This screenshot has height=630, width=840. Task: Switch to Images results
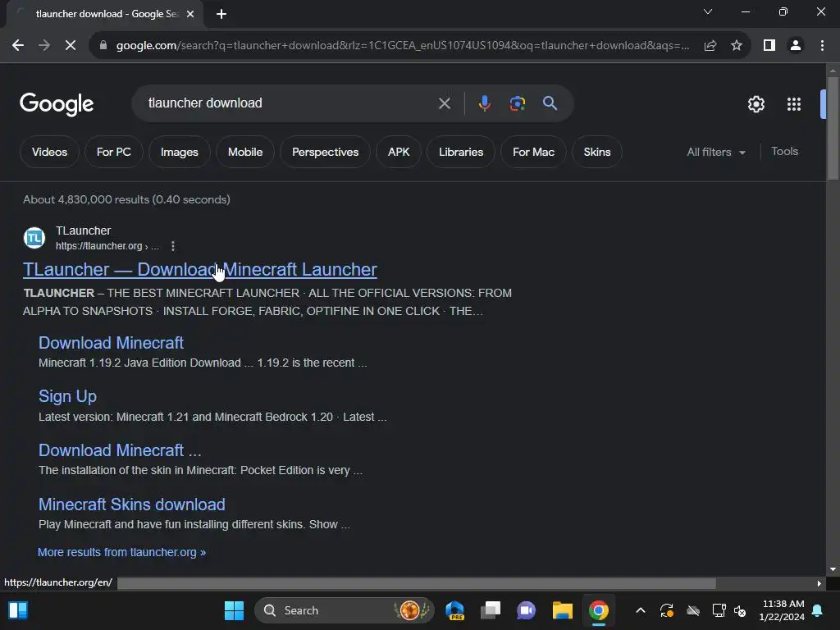[x=180, y=152]
